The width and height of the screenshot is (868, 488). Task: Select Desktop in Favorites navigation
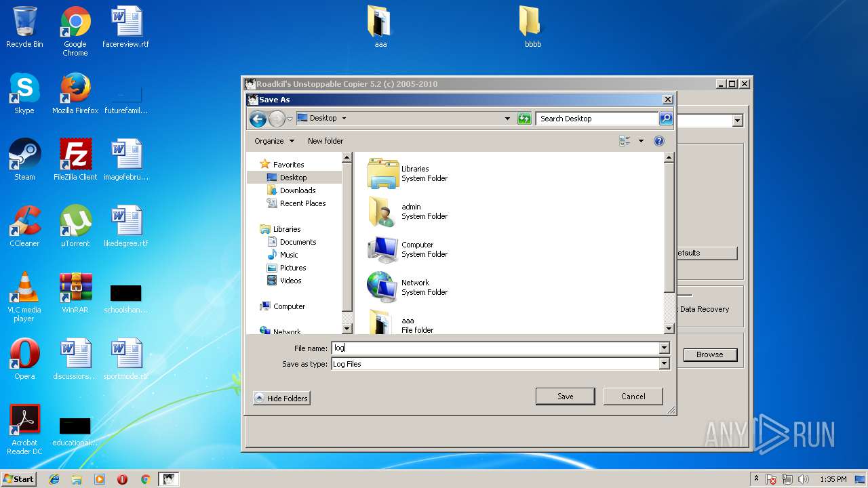(x=294, y=178)
